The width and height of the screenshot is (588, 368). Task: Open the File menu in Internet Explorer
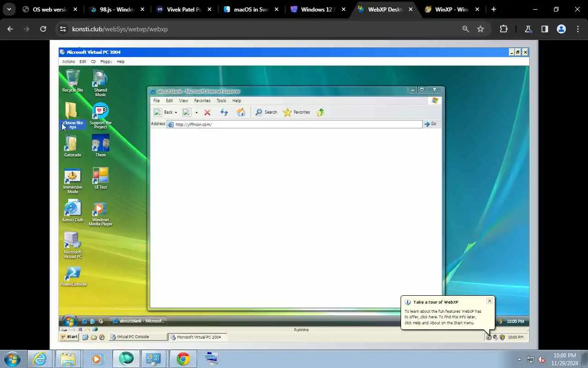156,101
